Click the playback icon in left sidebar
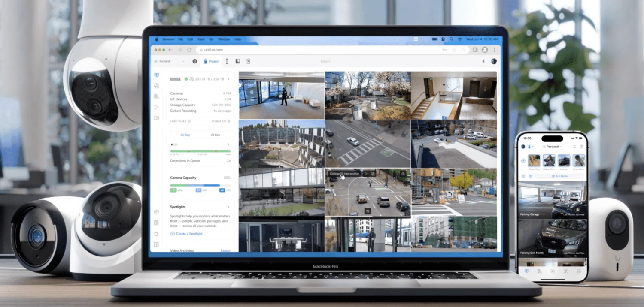Viewport: 644px width, 307px height. (157, 107)
